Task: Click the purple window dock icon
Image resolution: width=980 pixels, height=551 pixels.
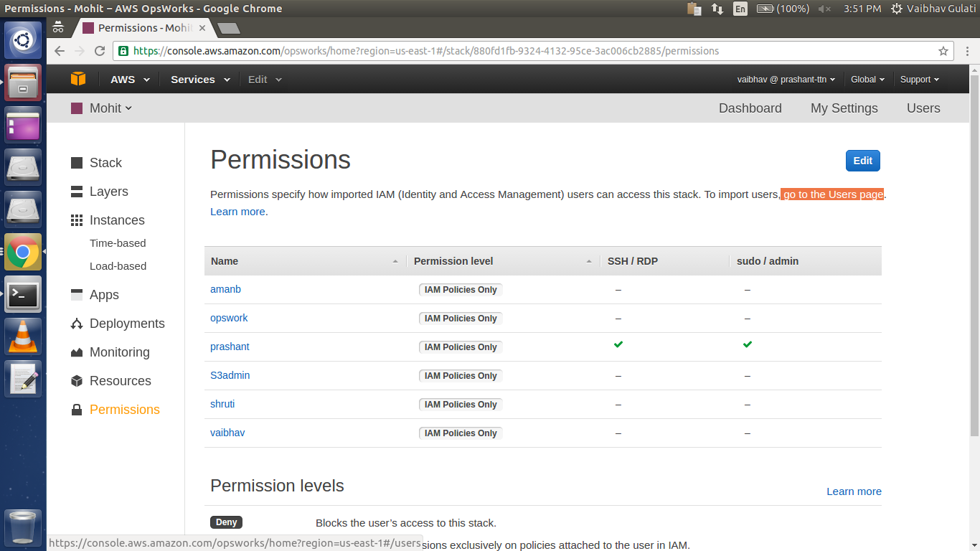Action: pyautogui.click(x=23, y=125)
